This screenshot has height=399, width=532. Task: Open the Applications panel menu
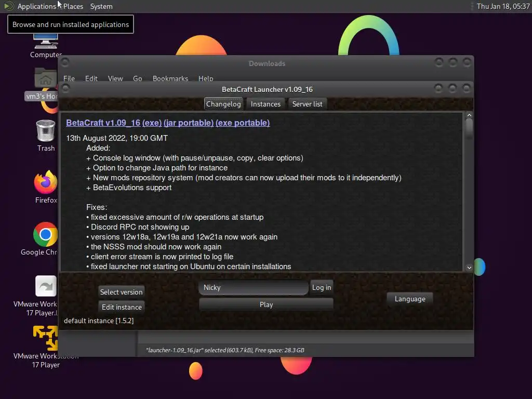tap(37, 6)
